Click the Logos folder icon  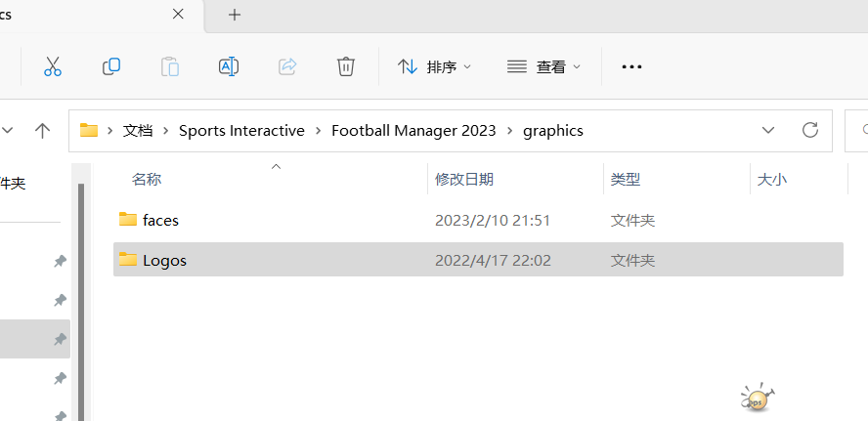point(128,259)
